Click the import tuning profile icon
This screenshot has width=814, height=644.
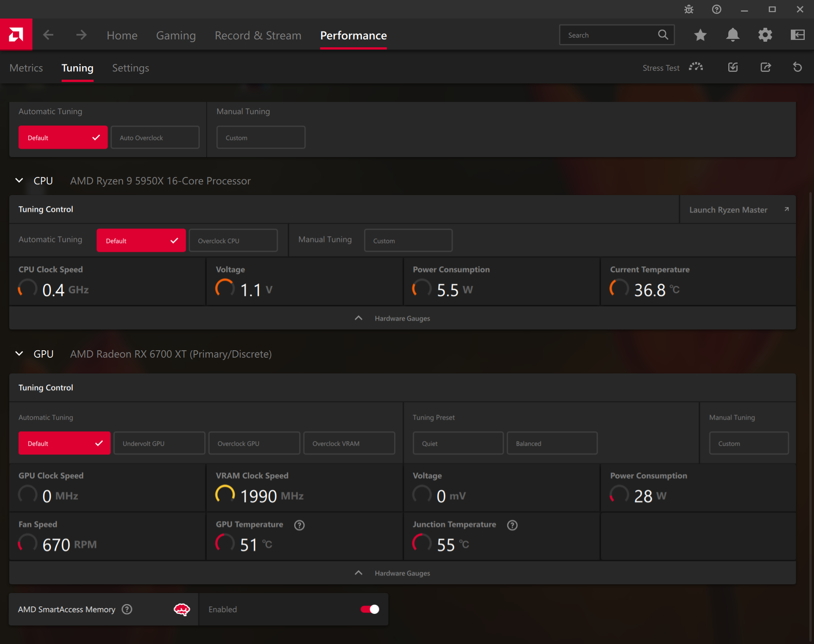[x=733, y=67]
